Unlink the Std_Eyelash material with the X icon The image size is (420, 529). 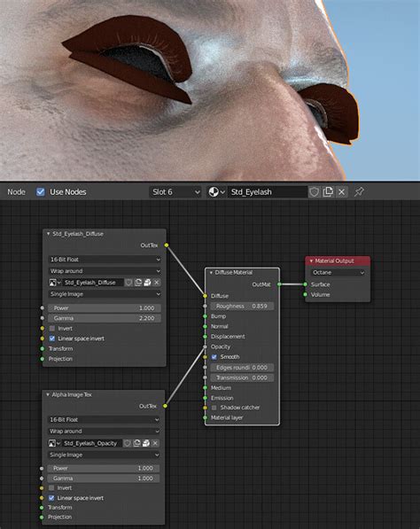341,192
